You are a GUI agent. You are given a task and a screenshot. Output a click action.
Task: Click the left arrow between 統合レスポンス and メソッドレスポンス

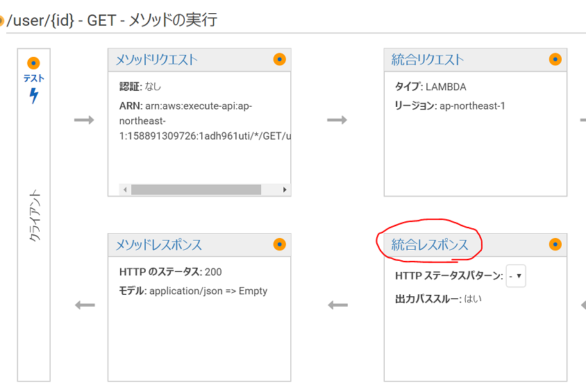[338, 305]
